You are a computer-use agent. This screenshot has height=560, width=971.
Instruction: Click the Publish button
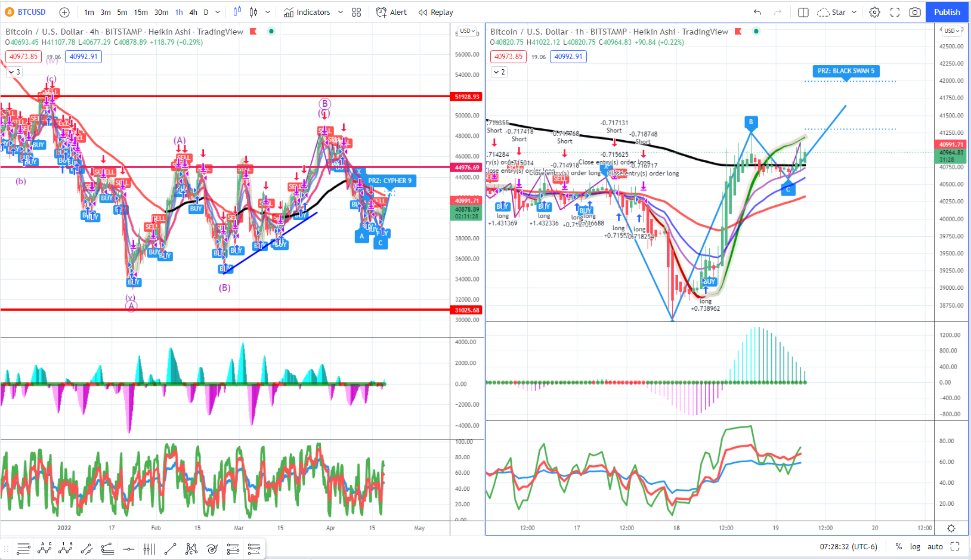point(947,12)
